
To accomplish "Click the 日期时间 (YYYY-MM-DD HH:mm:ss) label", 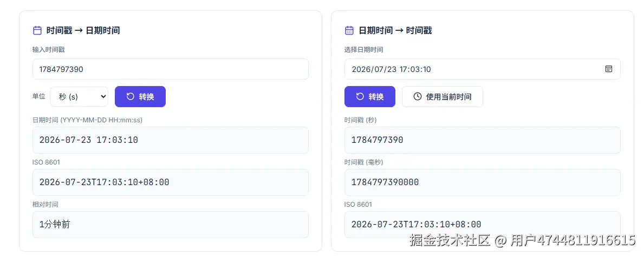I will [88, 120].
